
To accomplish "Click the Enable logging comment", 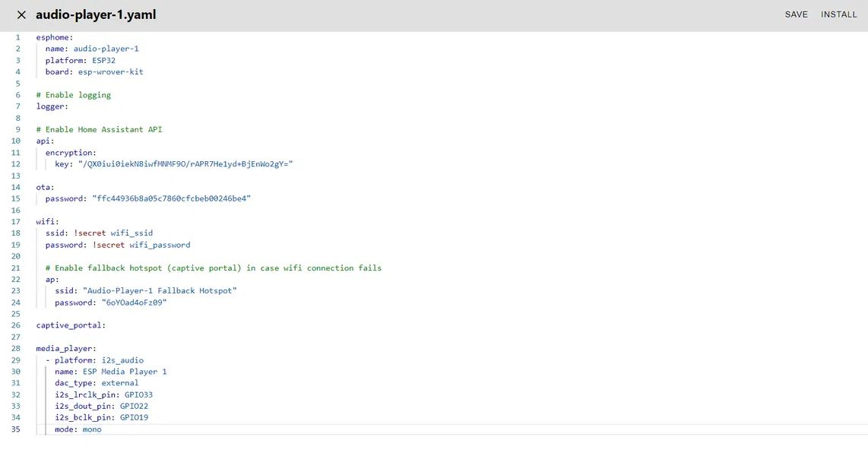I will [x=73, y=95].
